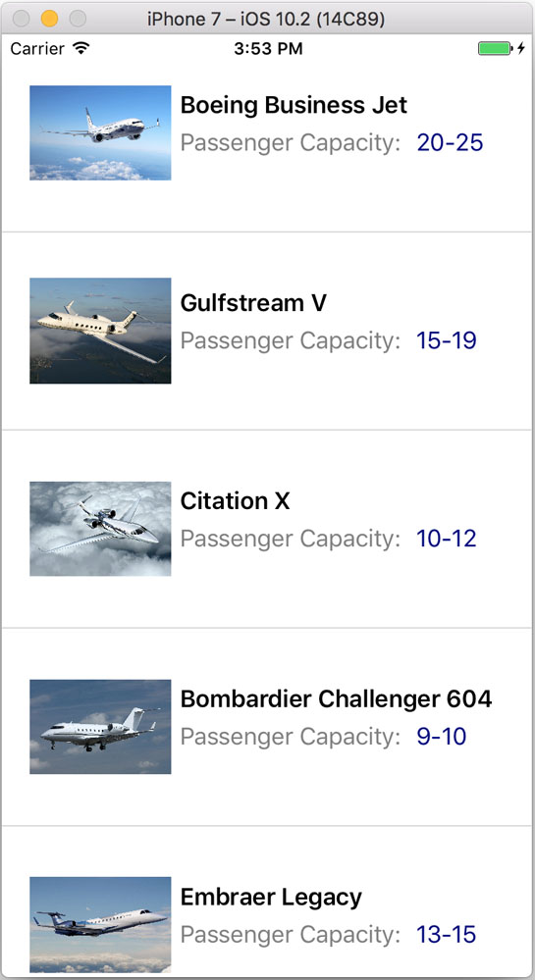Click the green battery icon
This screenshot has width=535, height=980.
point(495,48)
